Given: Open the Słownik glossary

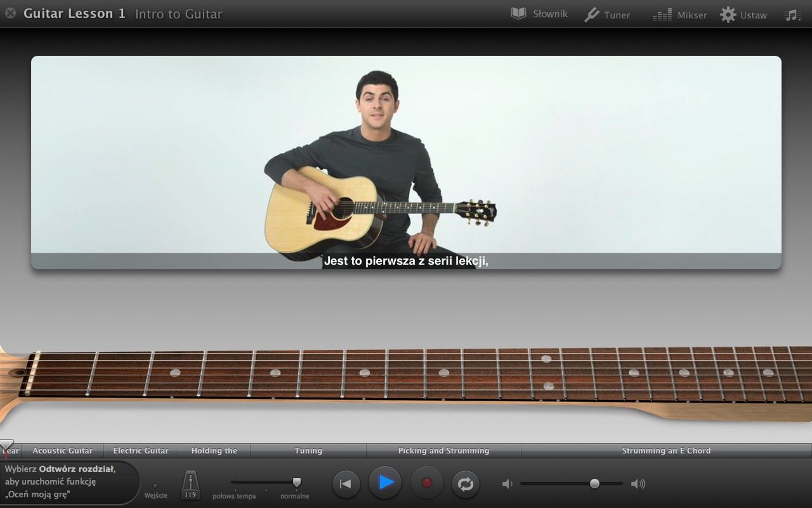Looking at the screenshot, I should tap(539, 14).
